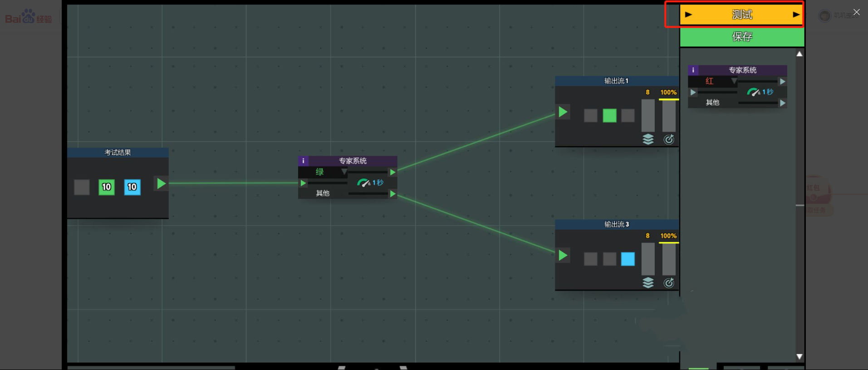
Task: Click 绿 output arrow of canvas 专家系统
Action: tap(393, 172)
